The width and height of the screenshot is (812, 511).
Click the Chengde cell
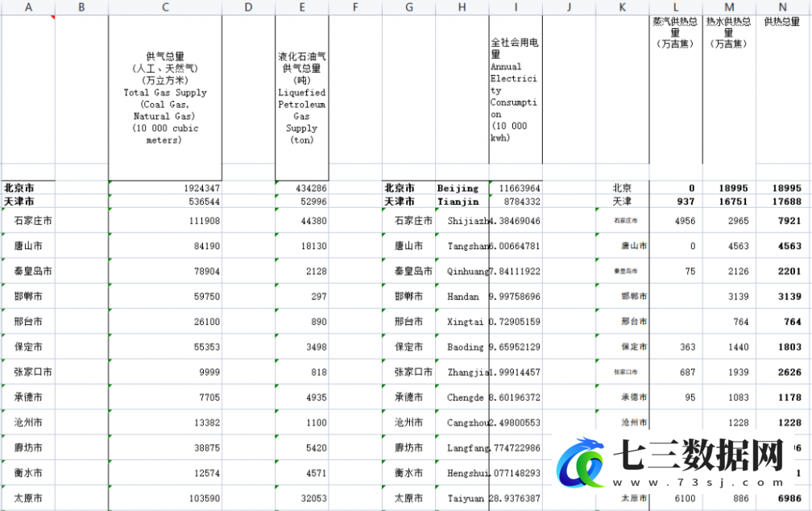pos(462,397)
